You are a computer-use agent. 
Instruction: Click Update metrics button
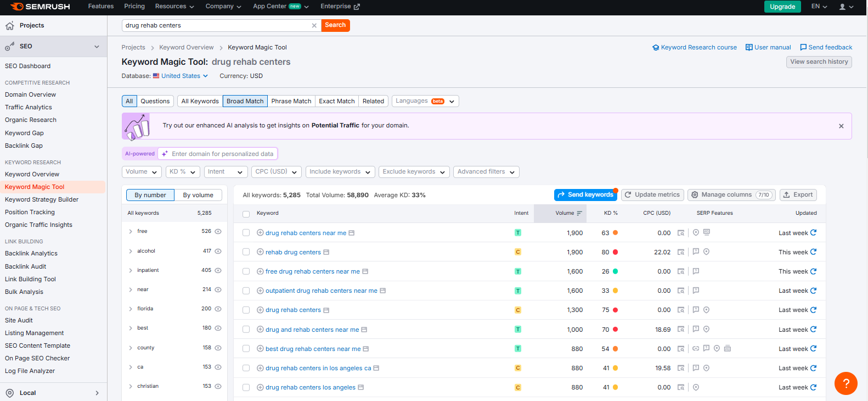coord(652,194)
